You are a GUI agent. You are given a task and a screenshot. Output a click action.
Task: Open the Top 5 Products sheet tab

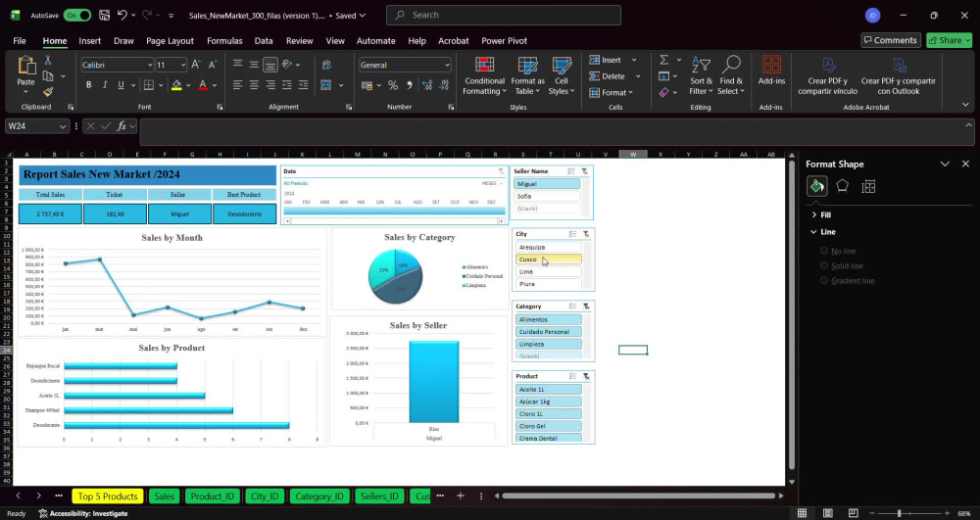pyautogui.click(x=108, y=496)
